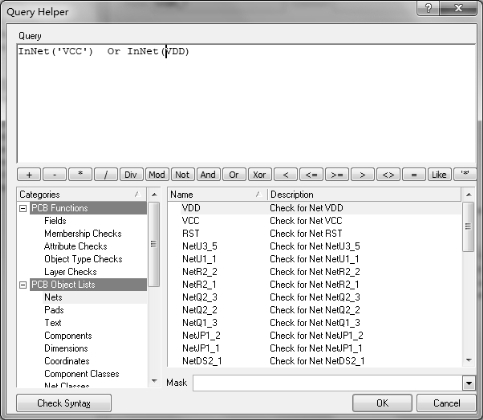The width and height of the screenshot is (483, 420).
Task: Collapse the PCB Object Lists category
Action: 23,285
